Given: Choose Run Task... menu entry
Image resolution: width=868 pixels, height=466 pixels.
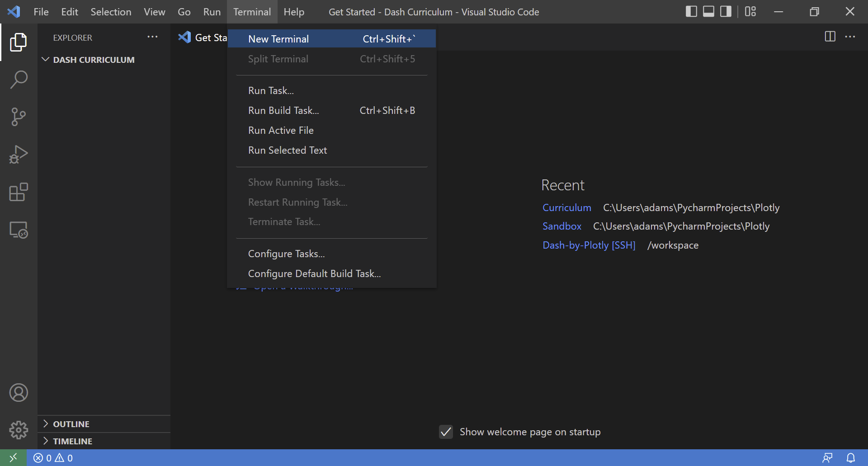Looking at the screenshot, I should 332,90.
